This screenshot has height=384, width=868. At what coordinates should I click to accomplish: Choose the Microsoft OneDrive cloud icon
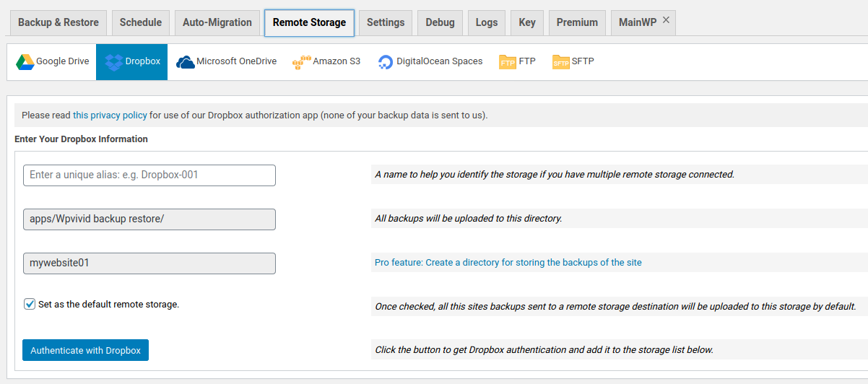click(x=186, y=62)
